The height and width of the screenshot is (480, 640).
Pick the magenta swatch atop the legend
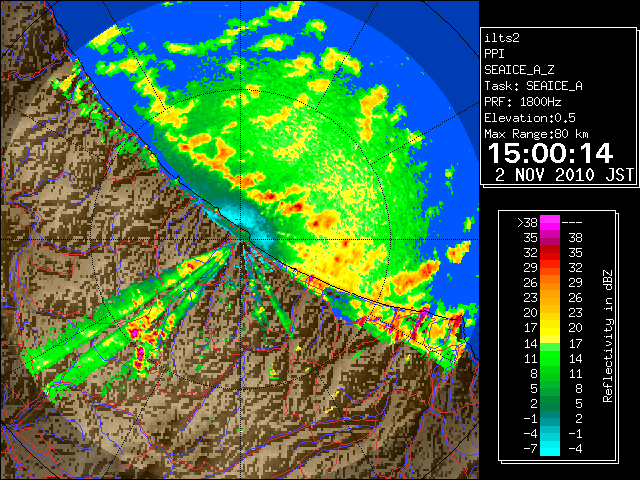550,223
